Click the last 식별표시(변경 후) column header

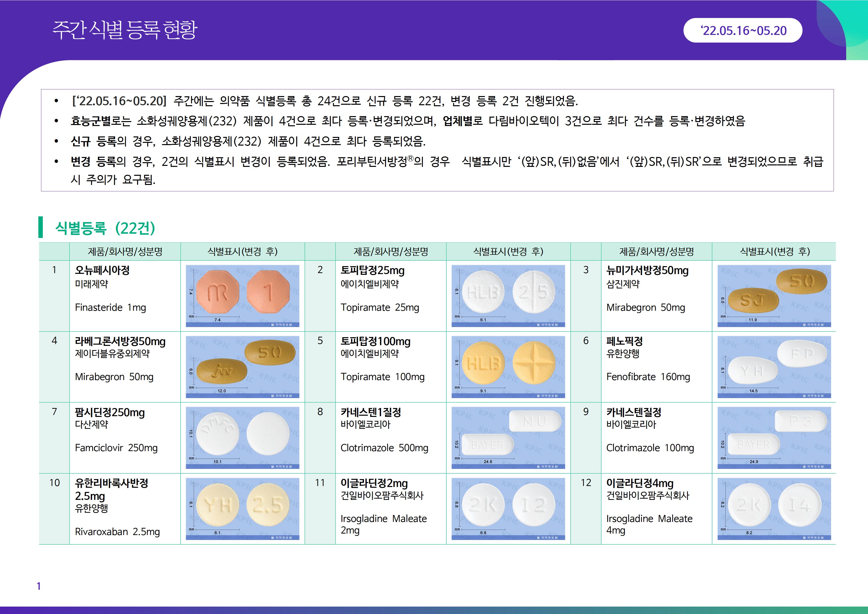(774, 252)
